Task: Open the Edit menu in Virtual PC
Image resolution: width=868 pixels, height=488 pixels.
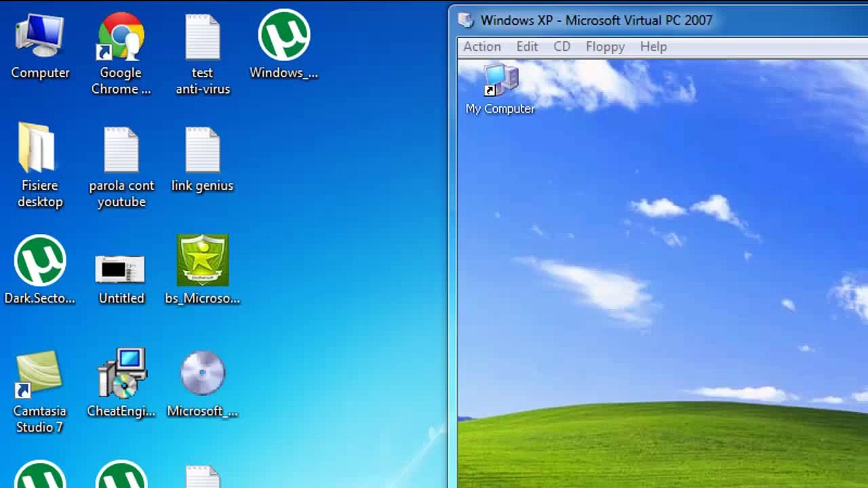Action: (x=527, y=47)
